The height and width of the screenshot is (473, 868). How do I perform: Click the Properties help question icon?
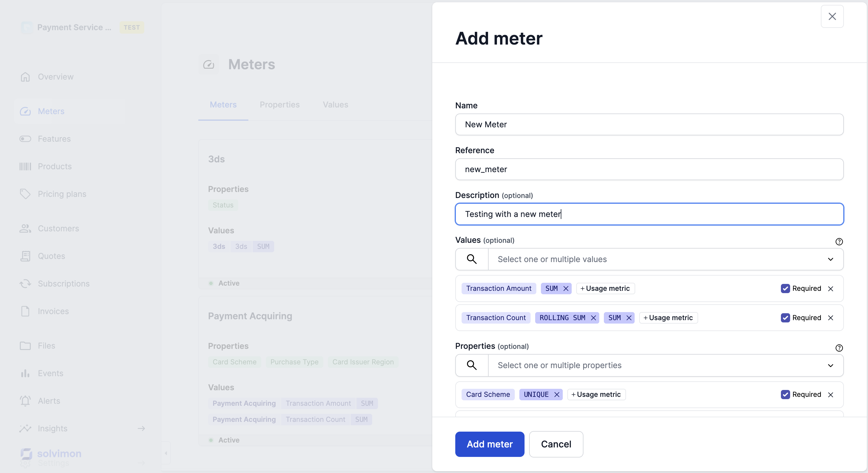point(839,348)
